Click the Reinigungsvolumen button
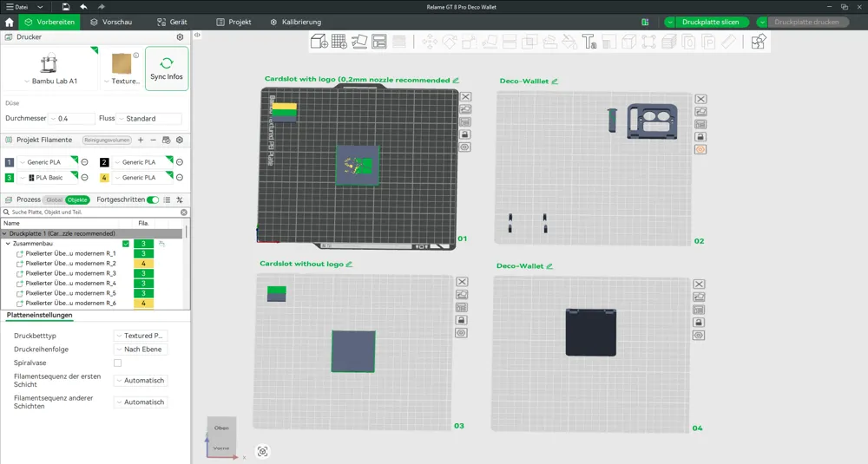 [x=108, y=140]
